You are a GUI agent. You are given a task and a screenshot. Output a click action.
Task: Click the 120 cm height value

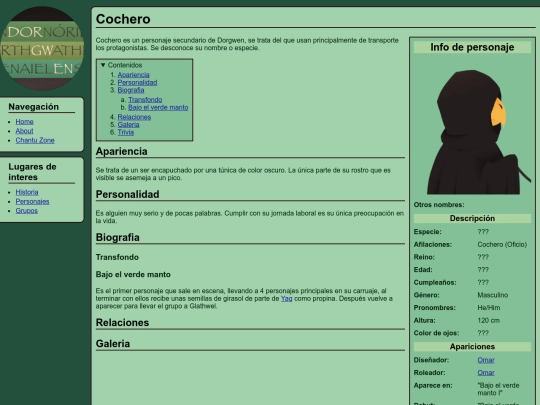pos(488,321)
